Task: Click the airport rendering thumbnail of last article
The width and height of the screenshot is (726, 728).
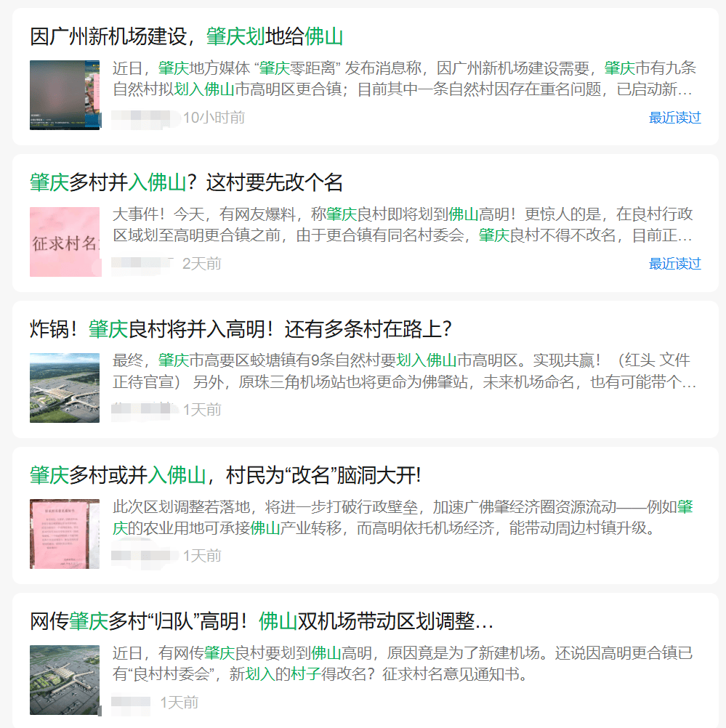Action: point(65,680)
